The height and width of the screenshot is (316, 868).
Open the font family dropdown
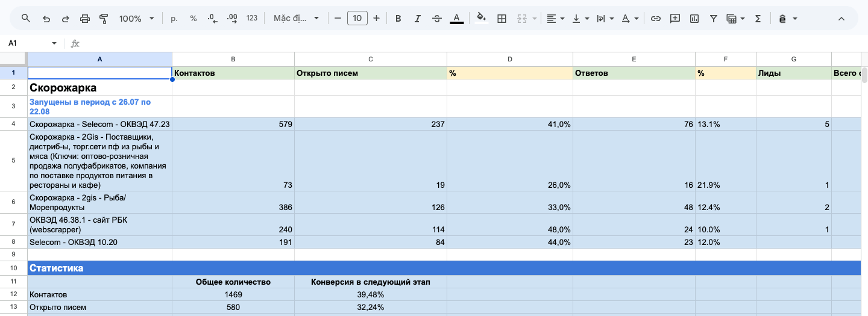tap(296, 19)
